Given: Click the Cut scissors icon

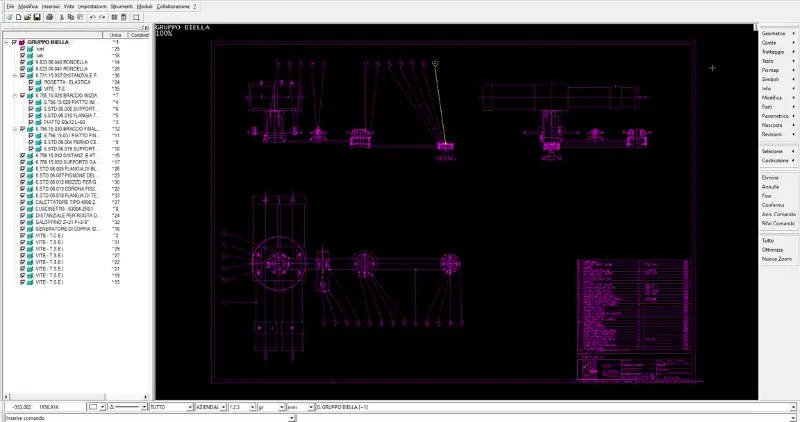Looking at the screenshot, I should [x=61, y=17].
